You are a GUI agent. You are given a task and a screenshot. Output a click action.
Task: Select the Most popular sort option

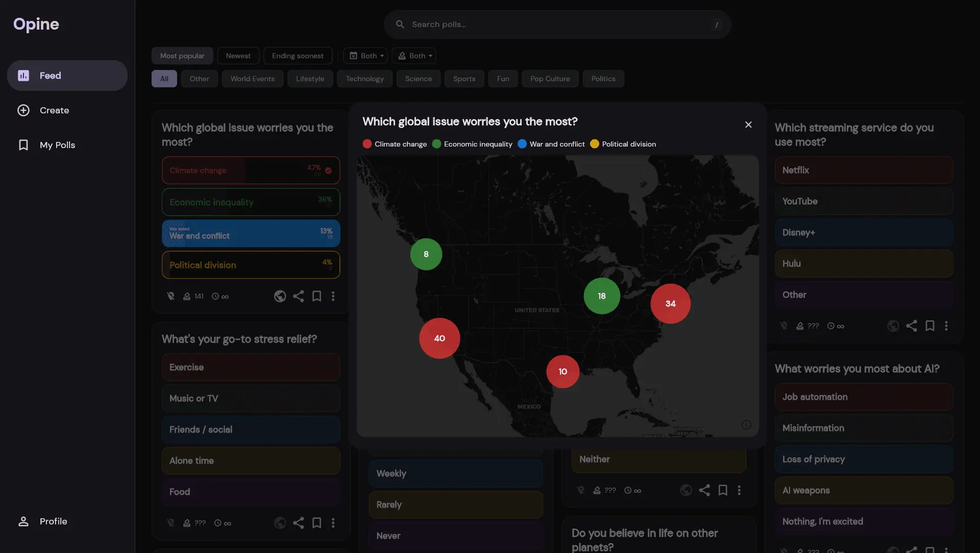coord(182,56)
